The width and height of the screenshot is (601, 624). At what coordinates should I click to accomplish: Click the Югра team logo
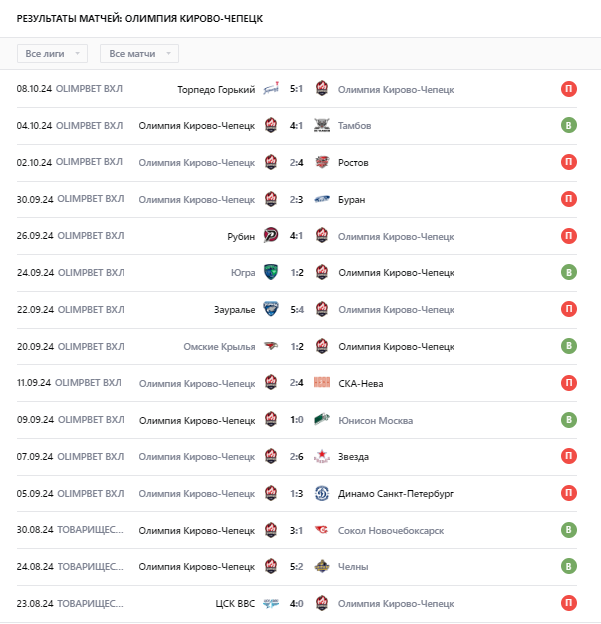click(271, 272)
